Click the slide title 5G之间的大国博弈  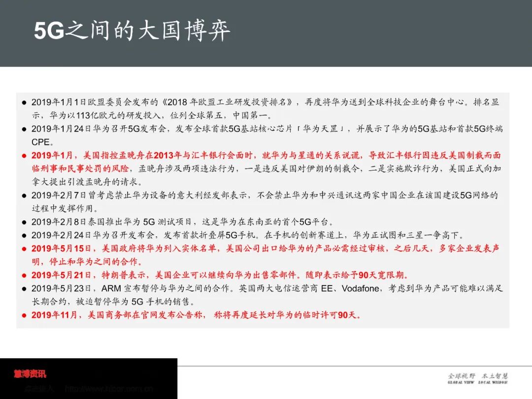[132, 31]
